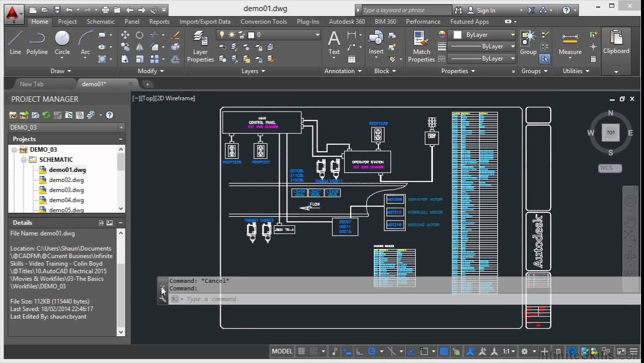Click the New drawing icon in quick access toolbar
This screenshot has height=363, width=644.
(33, 10)
